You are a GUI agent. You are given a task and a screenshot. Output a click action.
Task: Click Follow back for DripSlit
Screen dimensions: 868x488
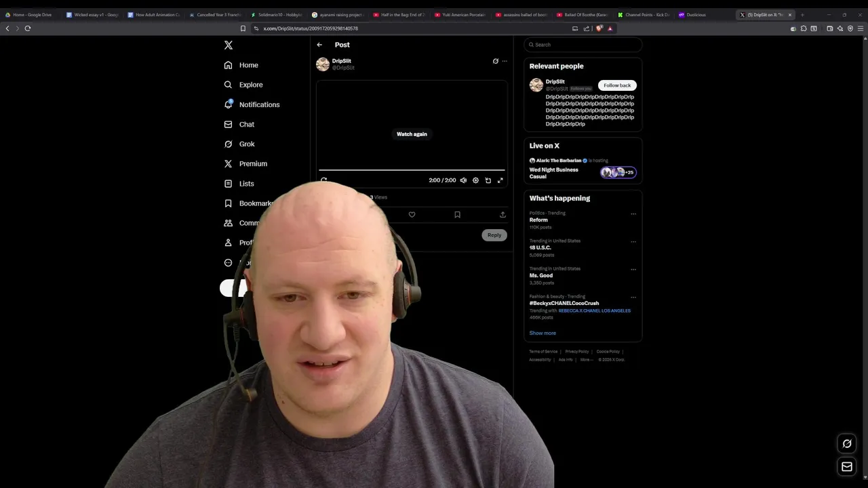coord(617,85)
